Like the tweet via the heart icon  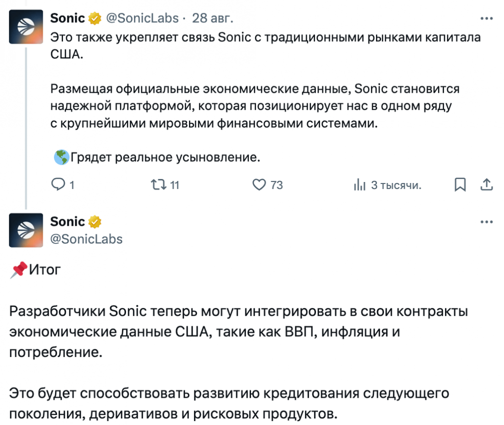pyautogui.click(x=259, y=185)
